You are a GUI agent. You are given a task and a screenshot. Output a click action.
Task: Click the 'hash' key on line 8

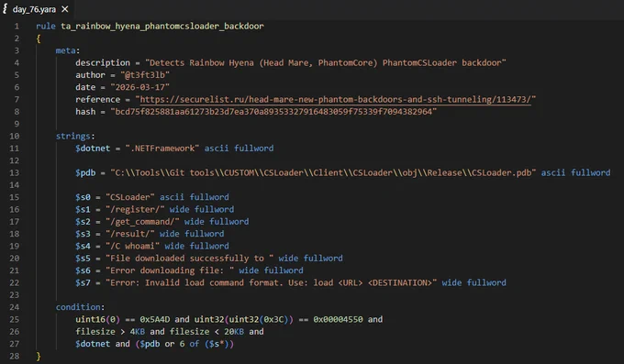[85, 112]
